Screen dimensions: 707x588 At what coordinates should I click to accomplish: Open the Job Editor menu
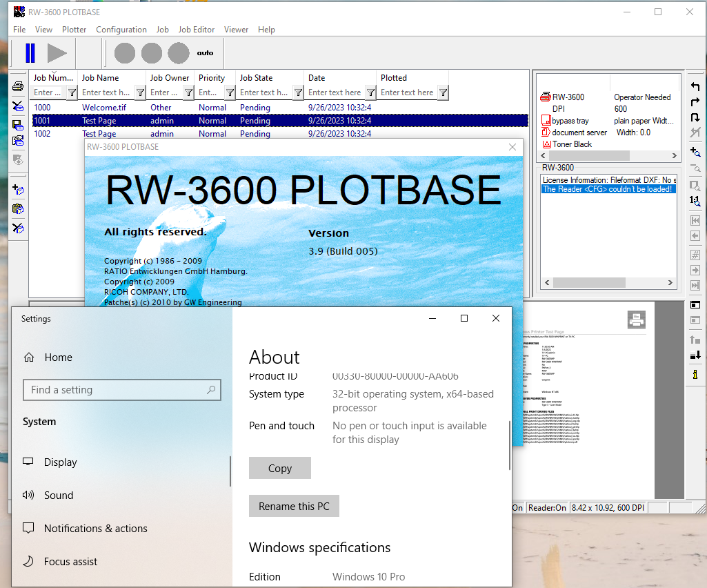point(197,30)
